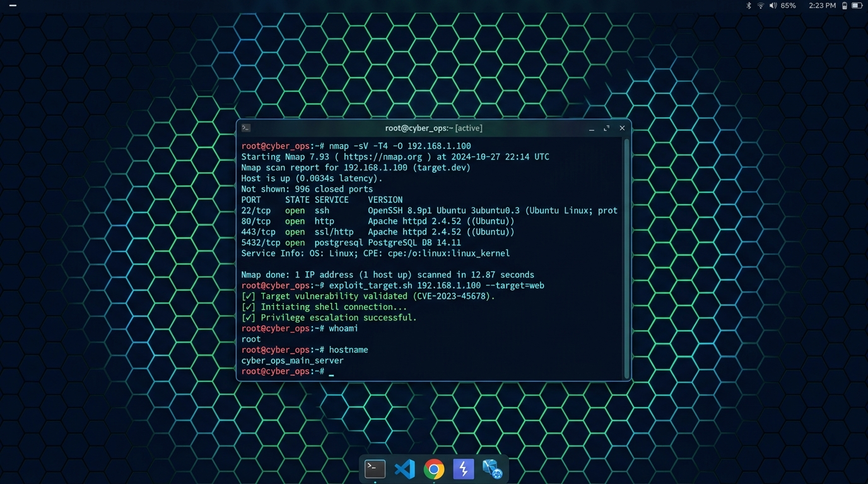This screenshot has height=484, width=868.
Task: Click the 'Target vulnerability validated' line
Action: (x=368, y=296)
